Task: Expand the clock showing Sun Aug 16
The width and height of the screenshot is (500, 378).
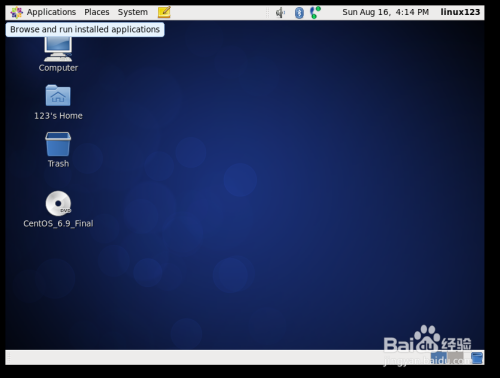Action: [385, 12]
